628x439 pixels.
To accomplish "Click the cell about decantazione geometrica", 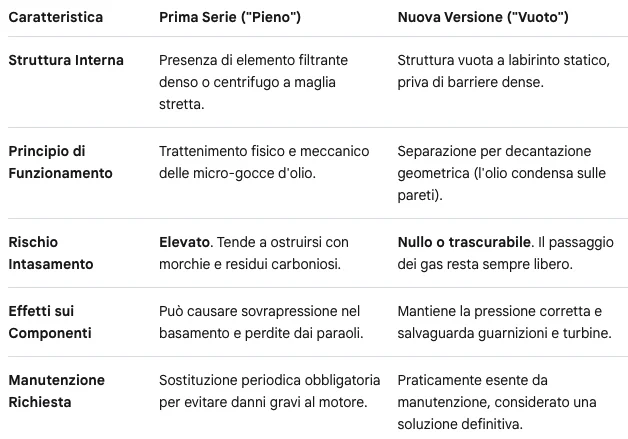I will coord(501,173).
